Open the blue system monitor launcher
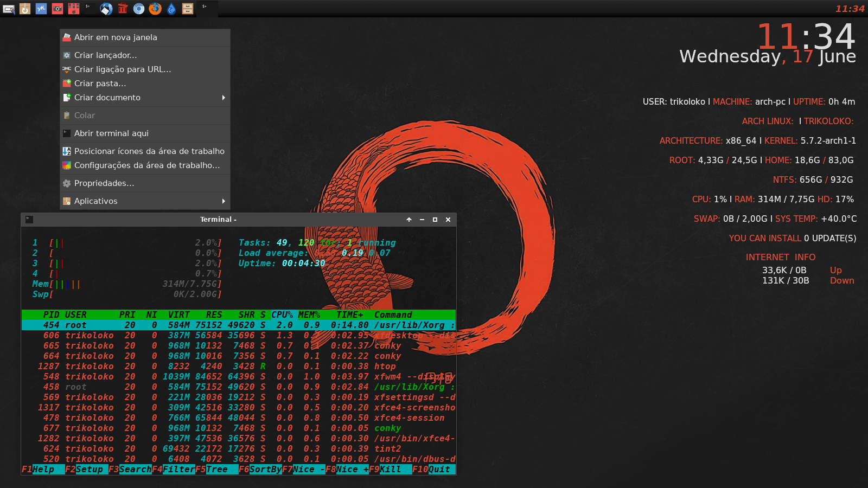Viewport: 868px width, 488px height. tap(41, 9)
